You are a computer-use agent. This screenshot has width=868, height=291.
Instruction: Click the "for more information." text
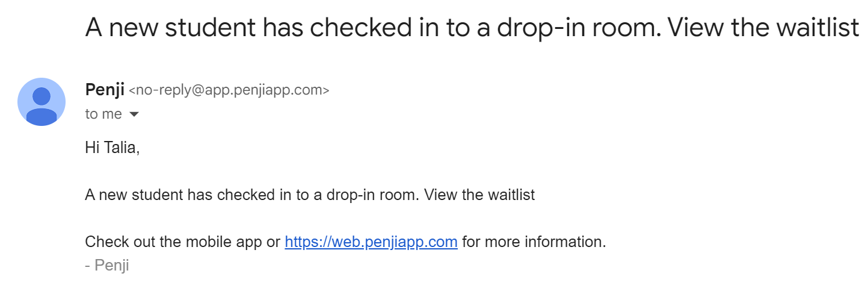tap(534, 242)
